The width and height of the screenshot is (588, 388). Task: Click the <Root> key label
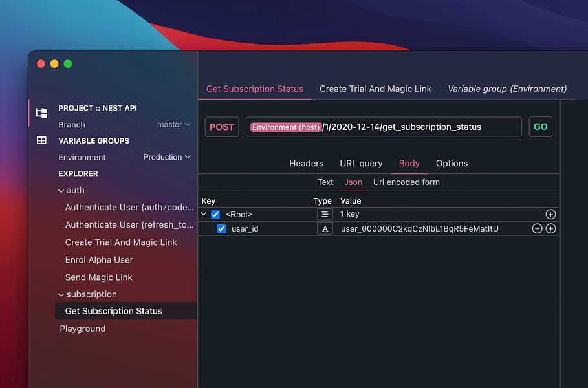tap(239, 215)
